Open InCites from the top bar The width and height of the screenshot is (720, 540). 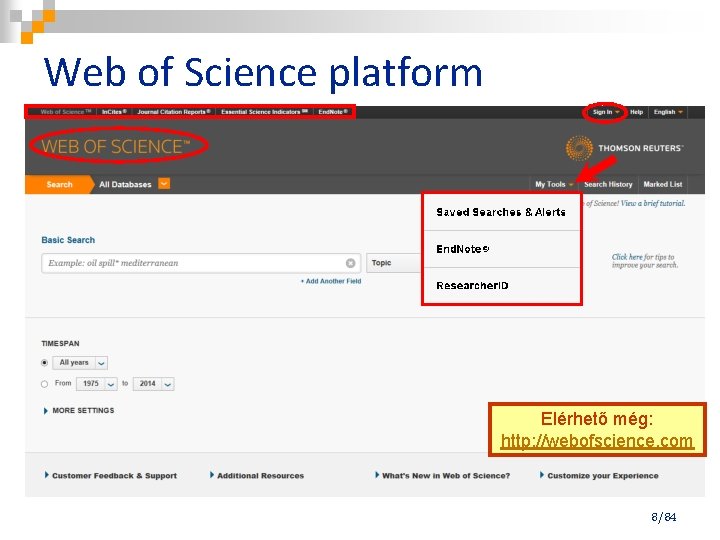point(114,112)
